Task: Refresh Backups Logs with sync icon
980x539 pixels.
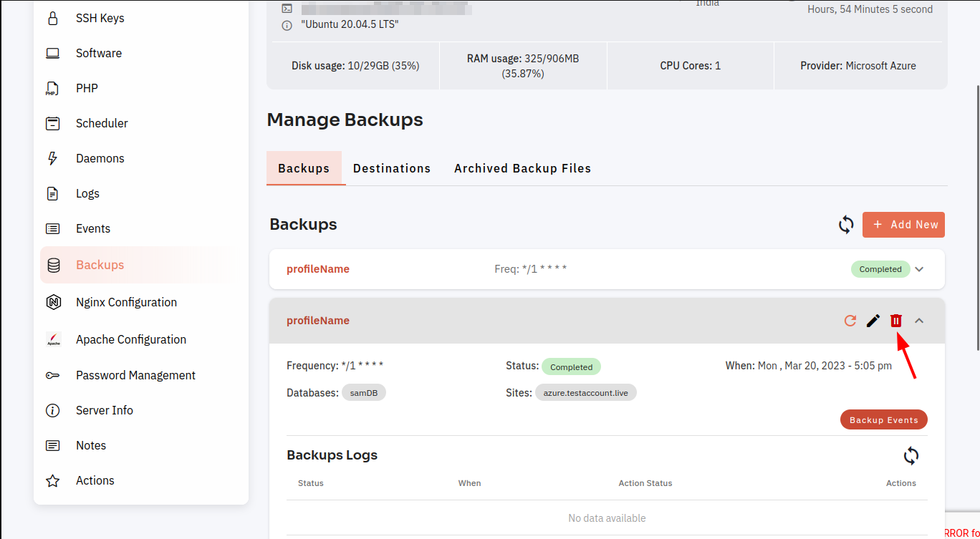Action: coord(911,456)
